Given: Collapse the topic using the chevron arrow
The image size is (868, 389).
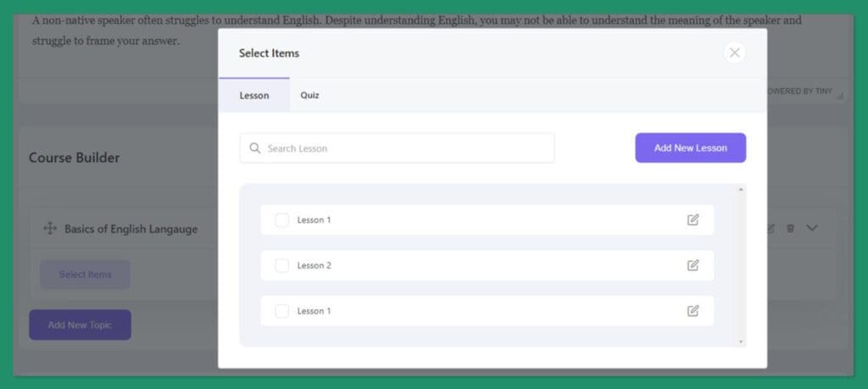Looking at the screenshot, I should [812, 228].
